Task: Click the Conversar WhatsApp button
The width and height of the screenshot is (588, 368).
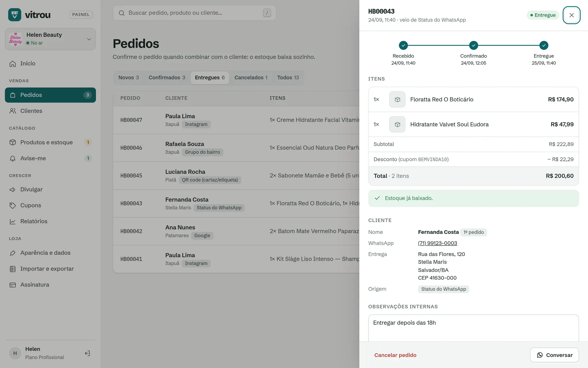Action: pyautogui.click(x=554, y=355)
